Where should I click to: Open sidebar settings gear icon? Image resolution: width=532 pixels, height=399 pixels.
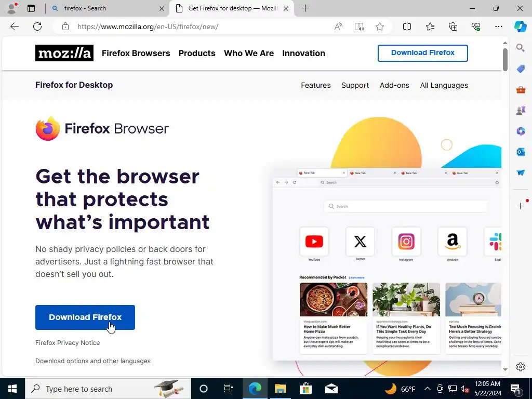coord(521,367)
